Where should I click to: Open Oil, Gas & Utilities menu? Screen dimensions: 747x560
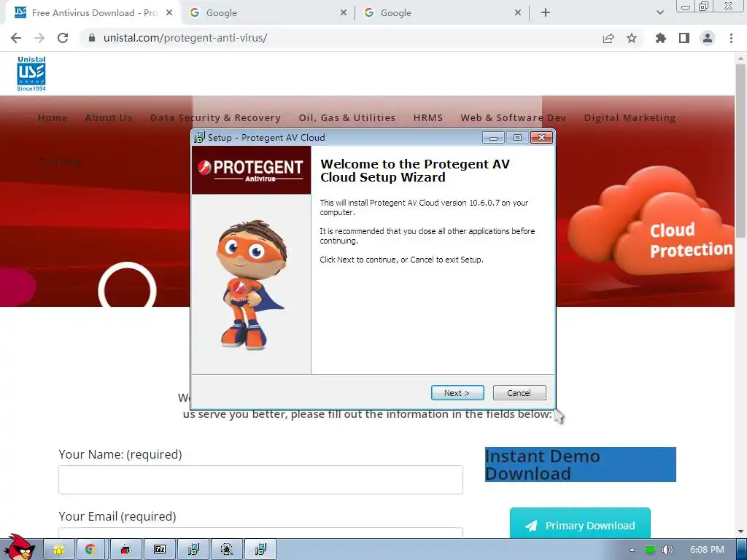[347, 117]
